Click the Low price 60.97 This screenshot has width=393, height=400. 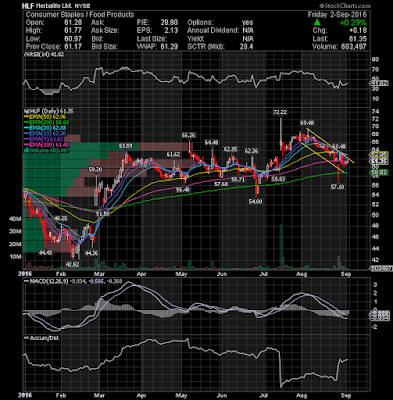pos(73,39)
